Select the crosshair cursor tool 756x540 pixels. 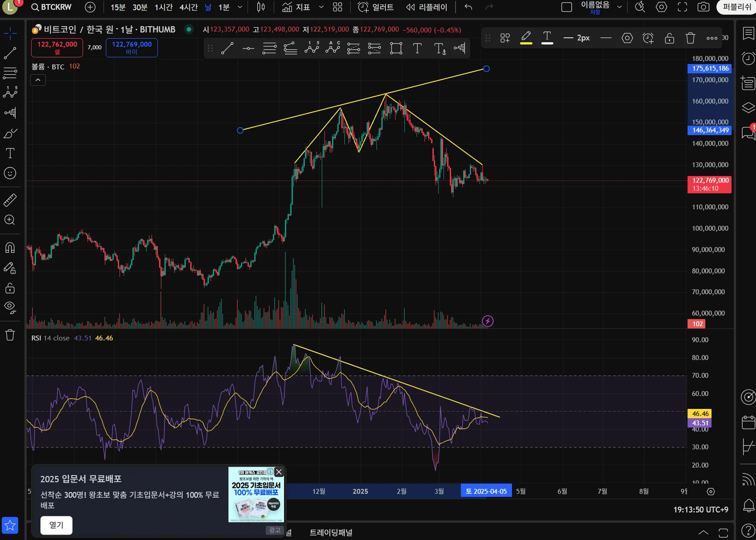(x=10, y=33)
